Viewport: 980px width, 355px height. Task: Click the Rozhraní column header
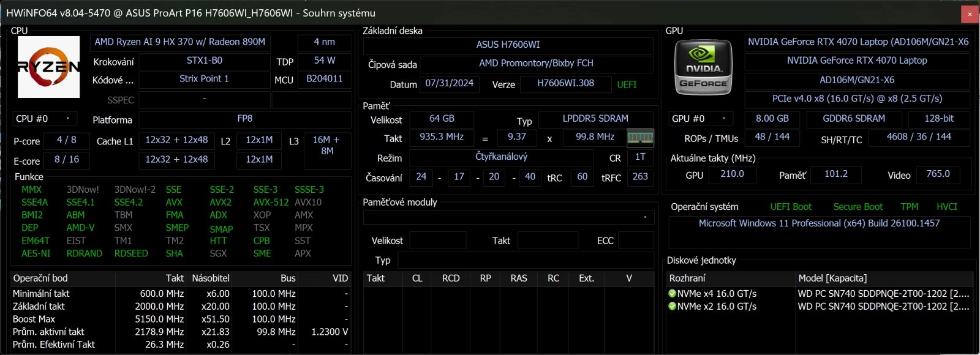(731, 278)
